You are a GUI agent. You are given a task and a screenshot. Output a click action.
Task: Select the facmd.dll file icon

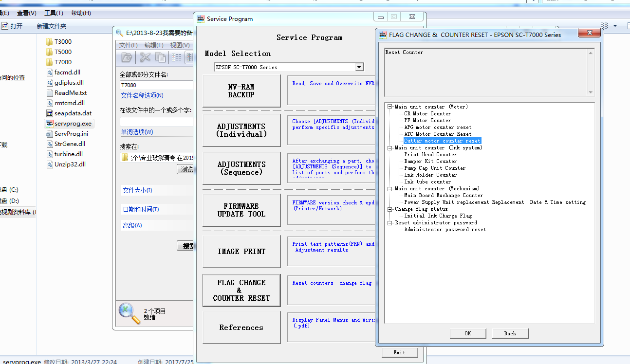[x=50, y=72]
